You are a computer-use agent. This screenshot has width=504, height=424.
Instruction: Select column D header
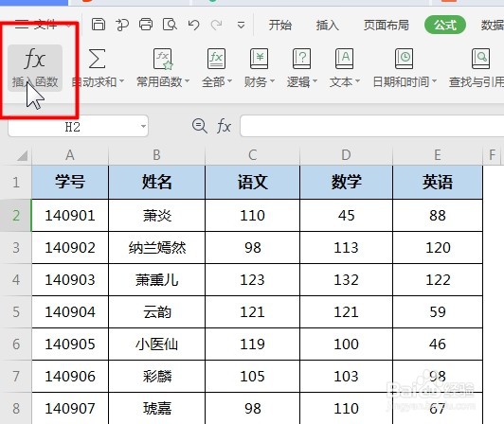tap(346, 155)
